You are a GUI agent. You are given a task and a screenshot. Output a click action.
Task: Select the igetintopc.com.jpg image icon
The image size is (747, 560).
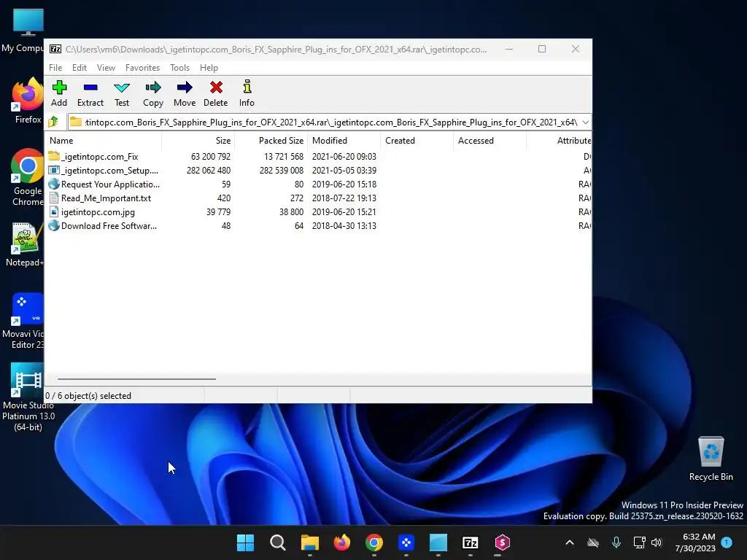click(x=54, y=211)
